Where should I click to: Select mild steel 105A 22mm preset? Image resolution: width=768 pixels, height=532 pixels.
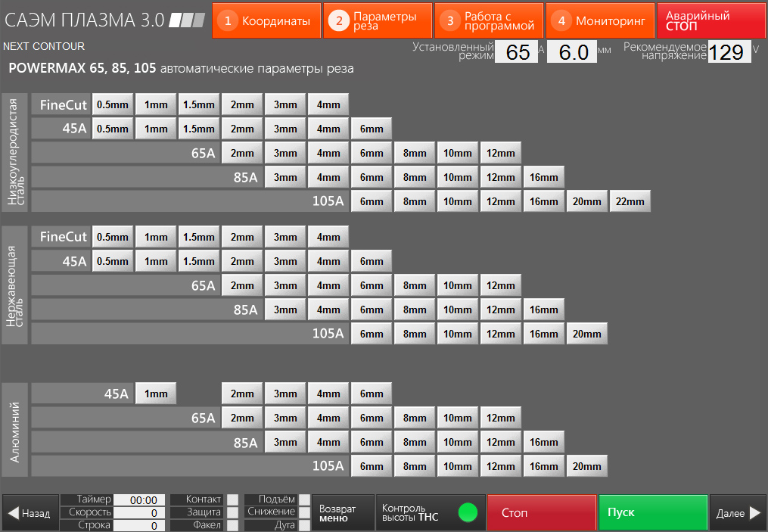[630, 201]
